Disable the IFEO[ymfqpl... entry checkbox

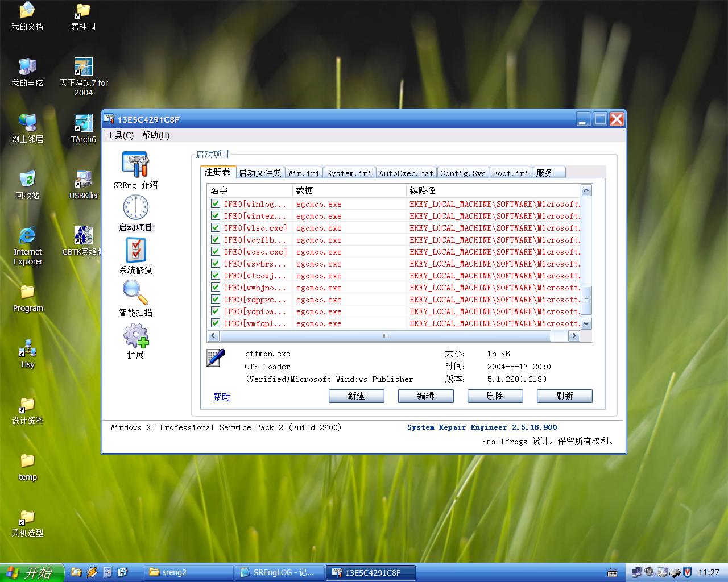pos(216,323)
